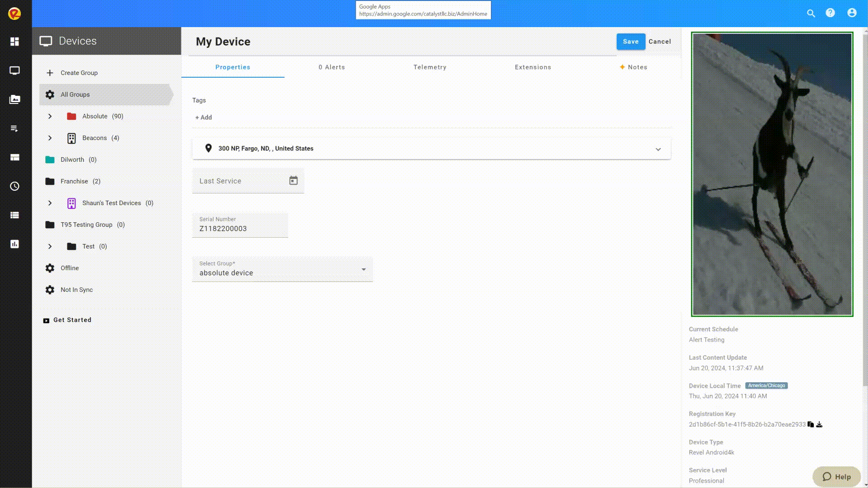Select All Groups in the tree
868x488 pixels.
(x=105, y=94)
